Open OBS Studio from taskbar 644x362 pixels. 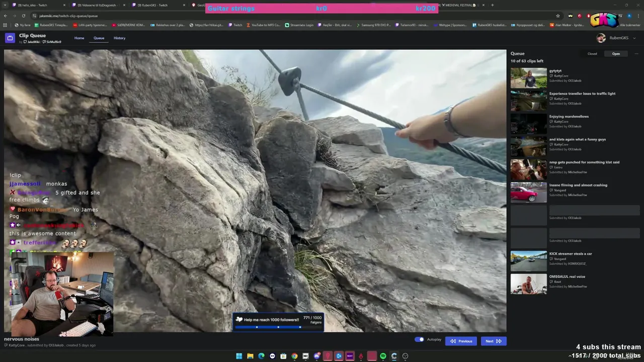click(x=405, y=356)
